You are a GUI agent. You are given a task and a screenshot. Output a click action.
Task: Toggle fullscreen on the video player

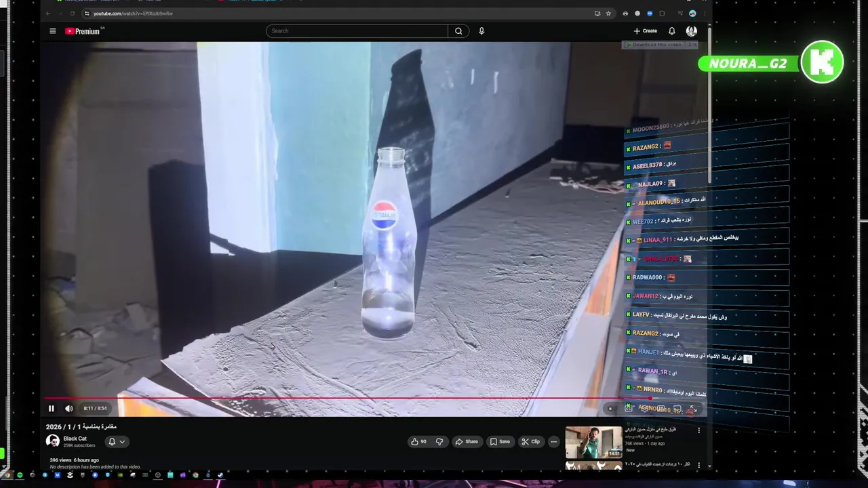coord(693,408)
